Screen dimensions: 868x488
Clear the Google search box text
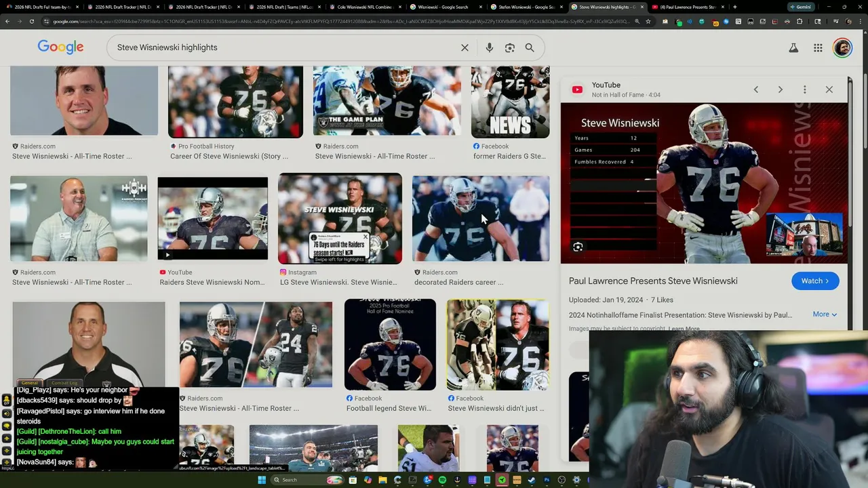point(465,47)
